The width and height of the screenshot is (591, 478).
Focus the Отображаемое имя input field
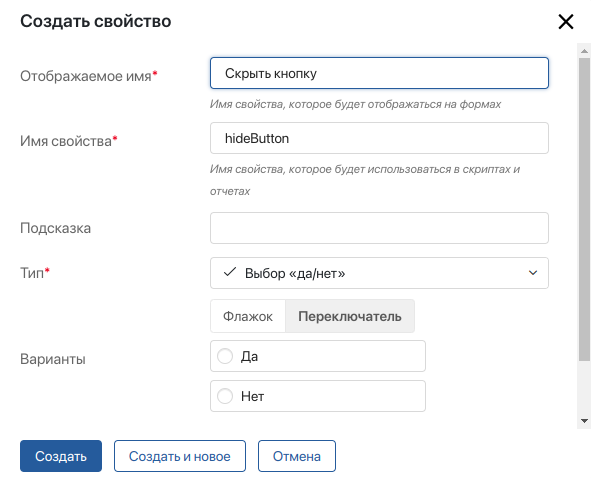tap(379, 73)
